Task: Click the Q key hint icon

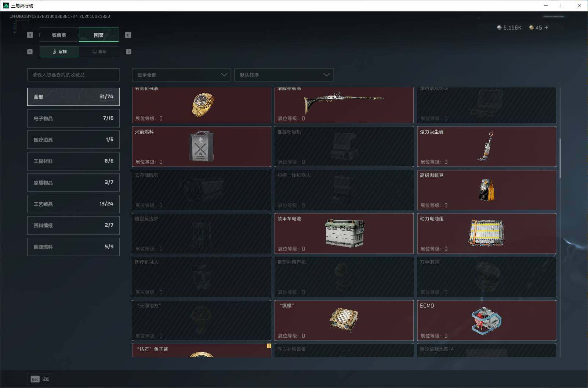Action: (x=30, y=35)
